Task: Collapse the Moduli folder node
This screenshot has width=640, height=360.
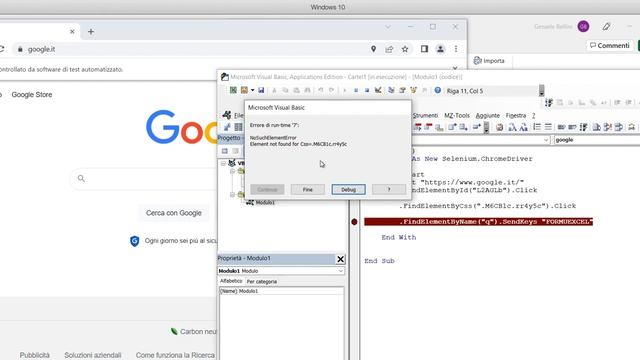Action: [232, 195]
